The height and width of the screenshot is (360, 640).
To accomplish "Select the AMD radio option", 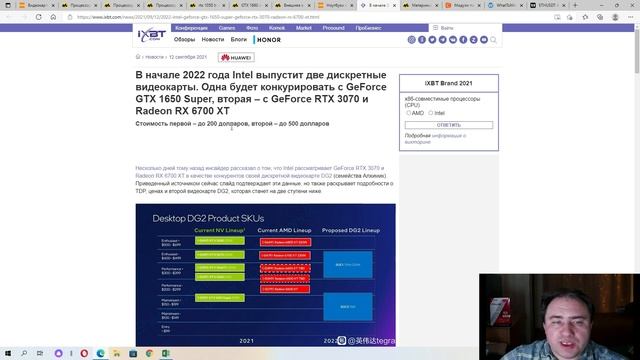I will pos(409,113).
